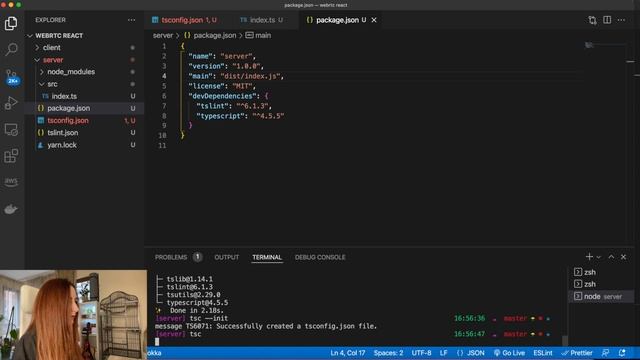
Task: Click Prettier in status bar
Action: click(x=577, y=353)
